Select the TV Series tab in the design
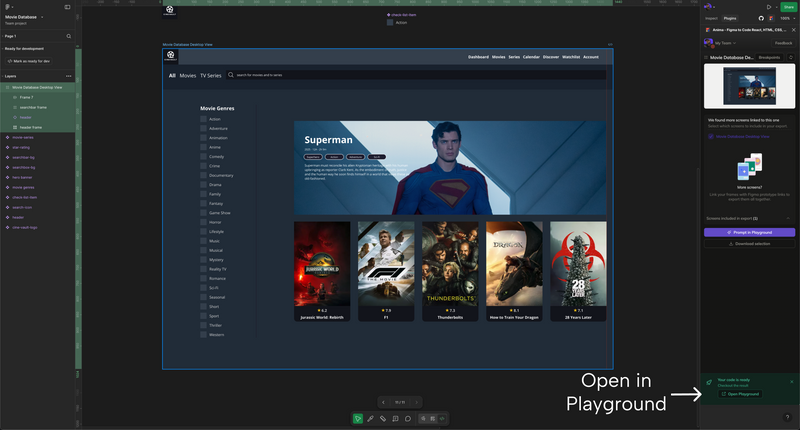This screenshot has height=430, width=800. pyautogui.click(x=211, y=75)
